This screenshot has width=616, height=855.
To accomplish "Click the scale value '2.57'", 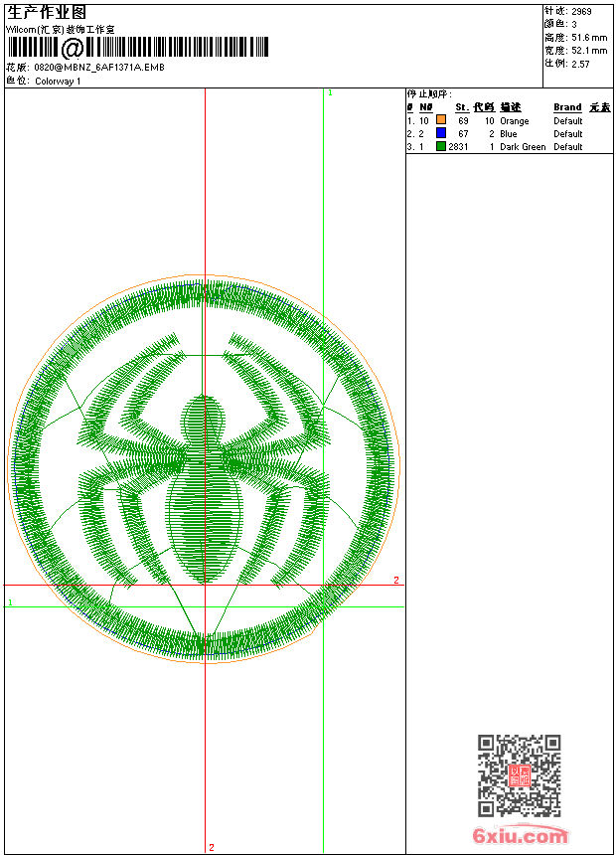I will [x=580, y=64].
